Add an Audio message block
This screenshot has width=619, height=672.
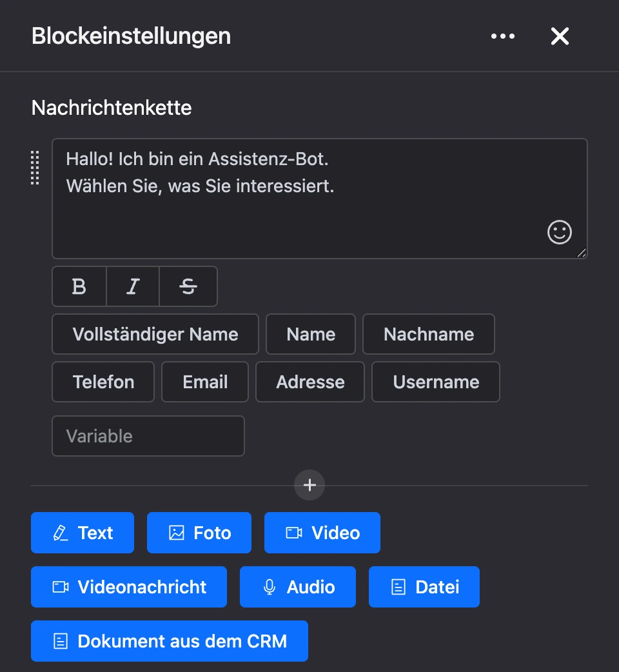[298, 587]
